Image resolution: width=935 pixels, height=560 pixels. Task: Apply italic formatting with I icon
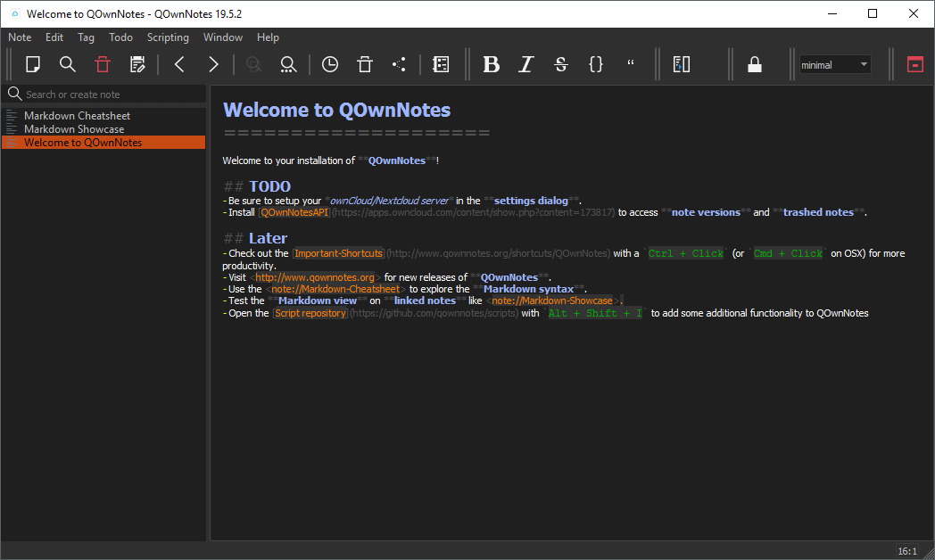[x=525, y=64]
